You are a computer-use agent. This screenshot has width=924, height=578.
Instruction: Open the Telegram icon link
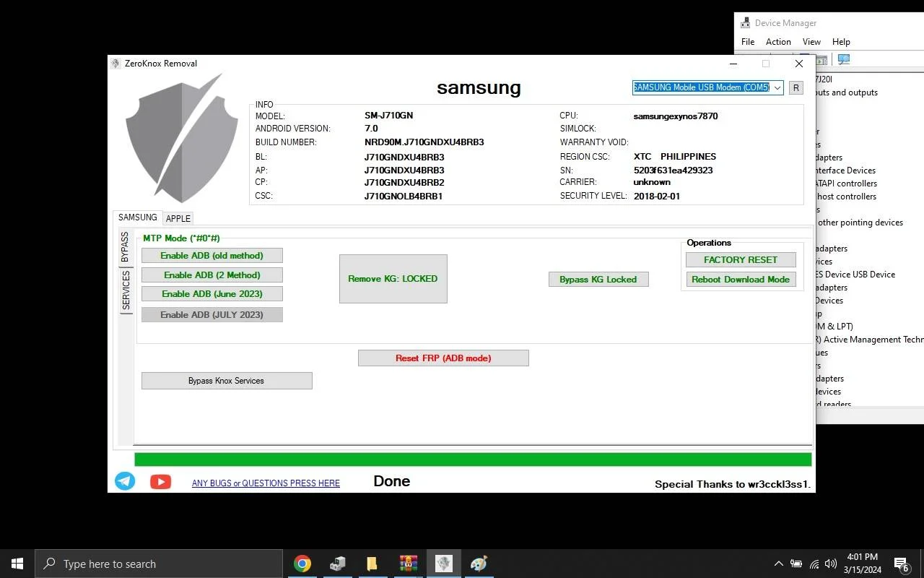pyautogui.click(x=125, y=481)
